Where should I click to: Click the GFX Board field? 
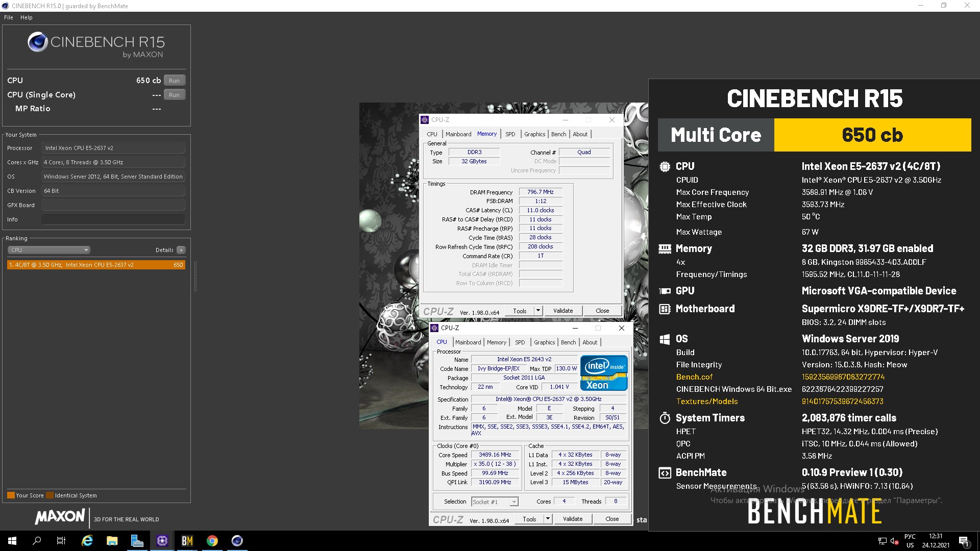(113, 205)
